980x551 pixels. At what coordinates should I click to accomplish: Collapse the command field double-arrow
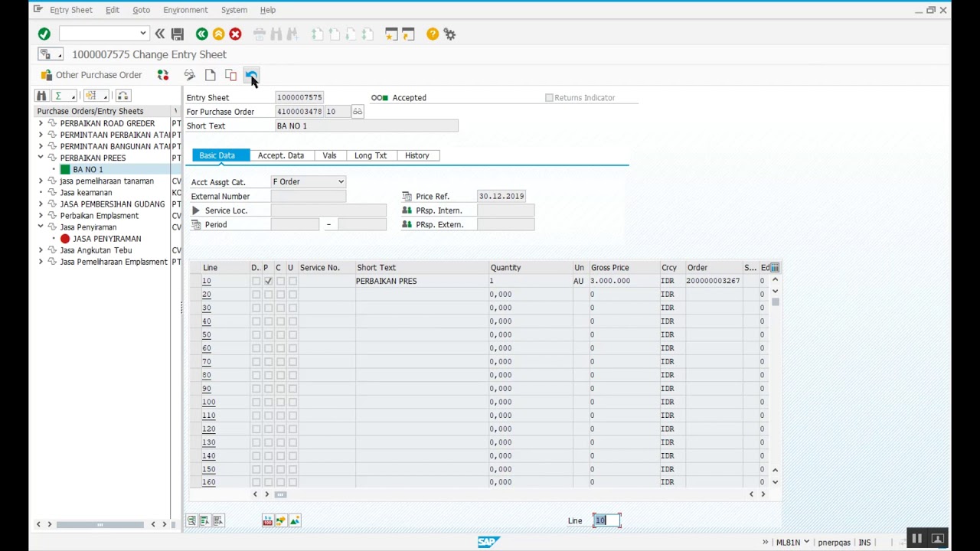[159, 34]
